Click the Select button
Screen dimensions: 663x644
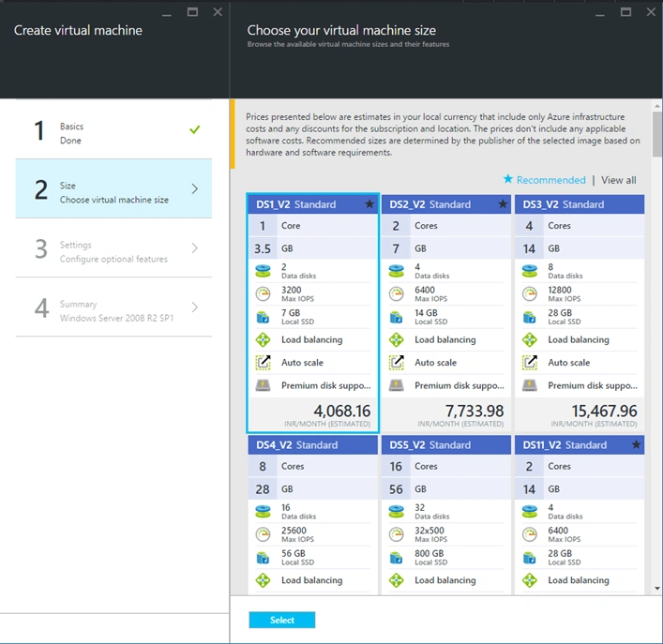282,620
